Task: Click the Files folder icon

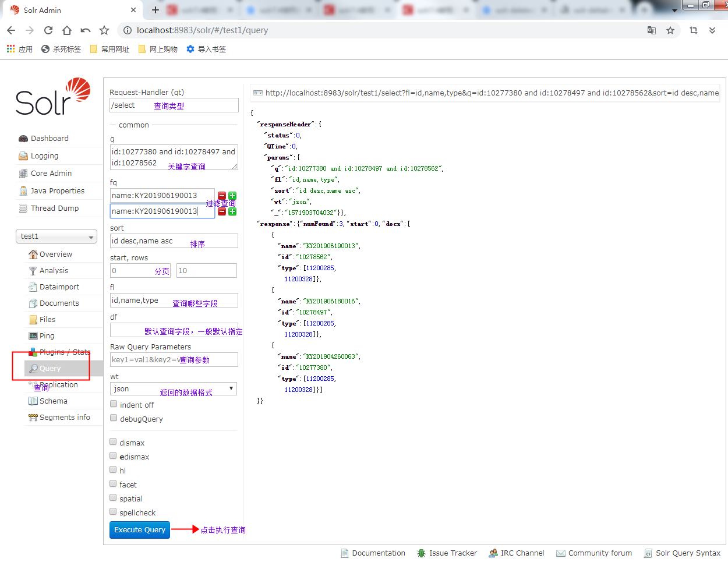Action: pos(33,320)
